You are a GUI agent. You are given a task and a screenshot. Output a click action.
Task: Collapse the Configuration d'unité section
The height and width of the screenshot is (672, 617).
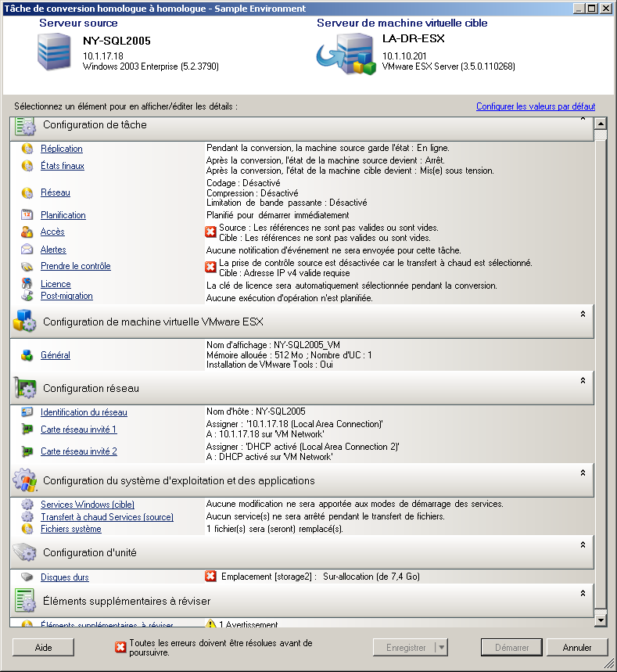tap(583, 544)
